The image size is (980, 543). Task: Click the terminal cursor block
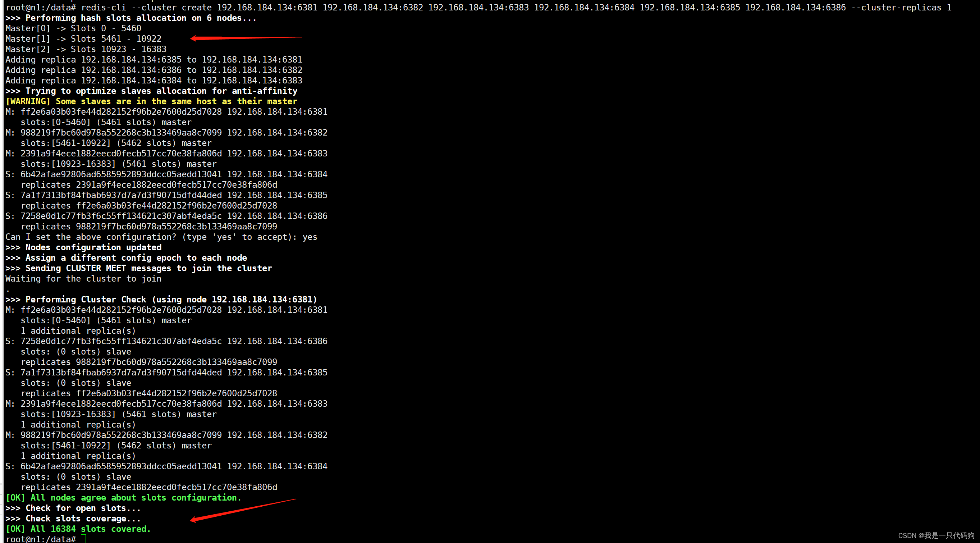pos(84,538)
